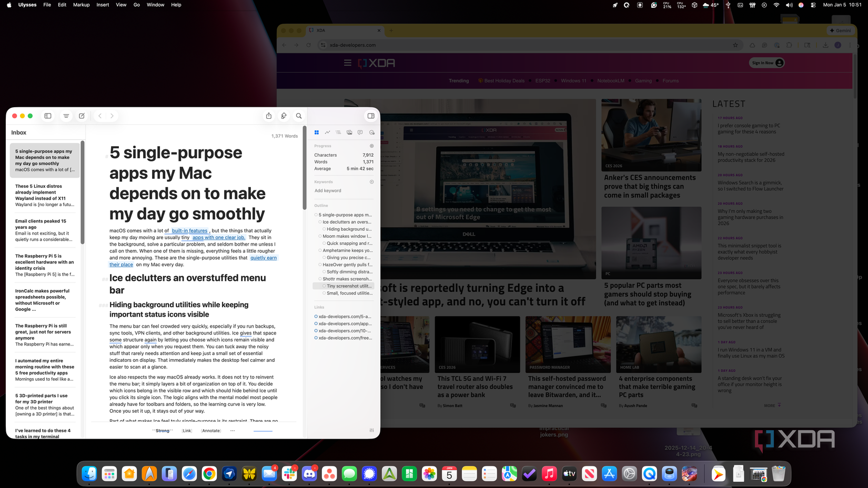Open Wi-Fi menu in the macOS menu bar
Viewport: 868px width, 488px height.
point(776,5)
